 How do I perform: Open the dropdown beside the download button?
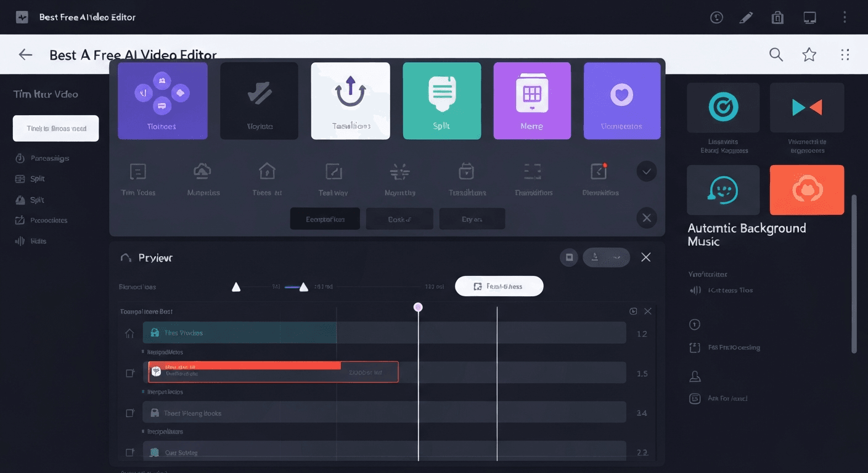pos(617,257)
